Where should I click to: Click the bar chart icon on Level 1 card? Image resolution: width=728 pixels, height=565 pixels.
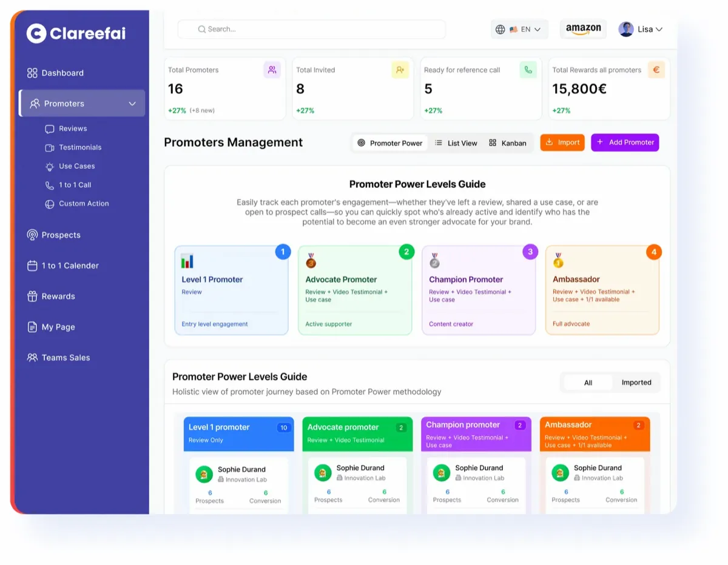187,261
